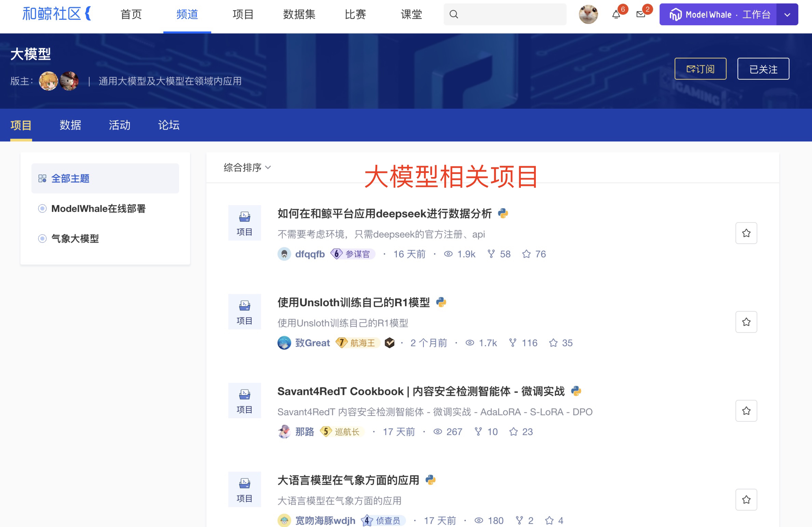The image size is (812, 527).
Task: Click the 和鲸社区 logo
Action: click(56, 14)
